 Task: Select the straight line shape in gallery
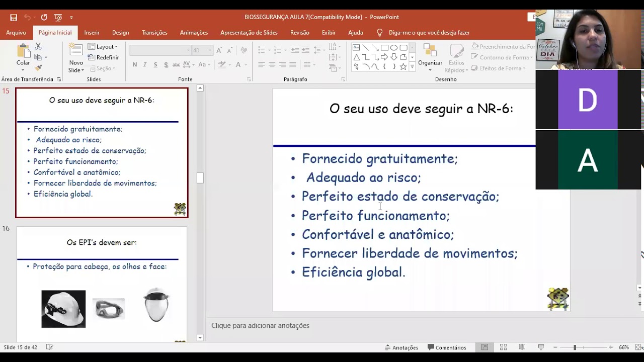pos(366,48)
